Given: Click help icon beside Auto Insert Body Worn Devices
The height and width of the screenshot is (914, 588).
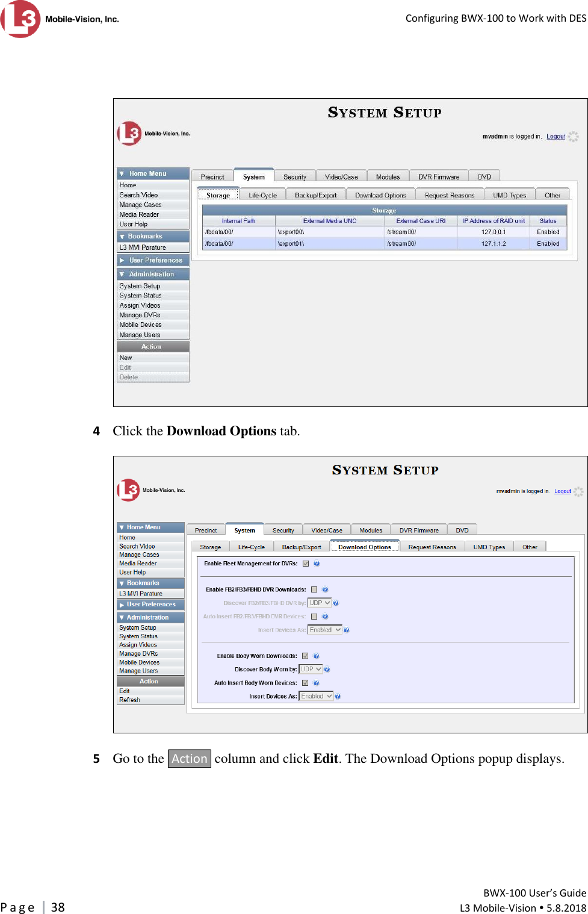Looking at the screenshot, I should pyautogui.click(x=316, y=683).
